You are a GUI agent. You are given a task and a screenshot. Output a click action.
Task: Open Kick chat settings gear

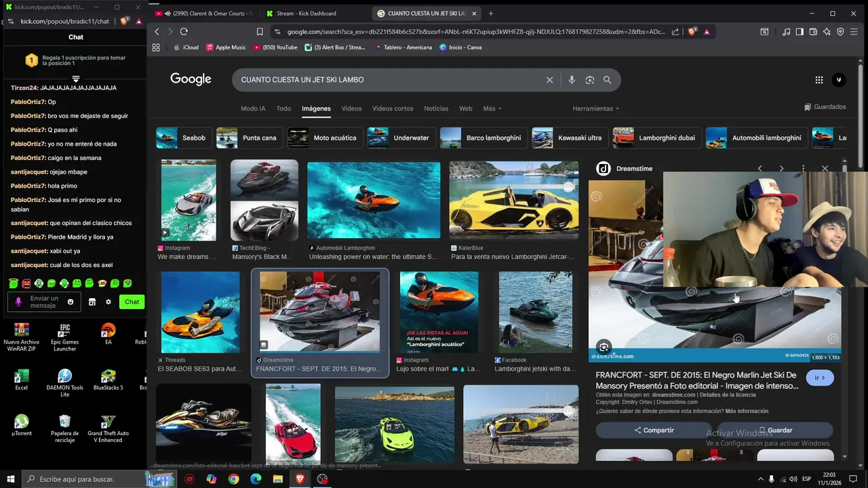[x=108, y=302]
